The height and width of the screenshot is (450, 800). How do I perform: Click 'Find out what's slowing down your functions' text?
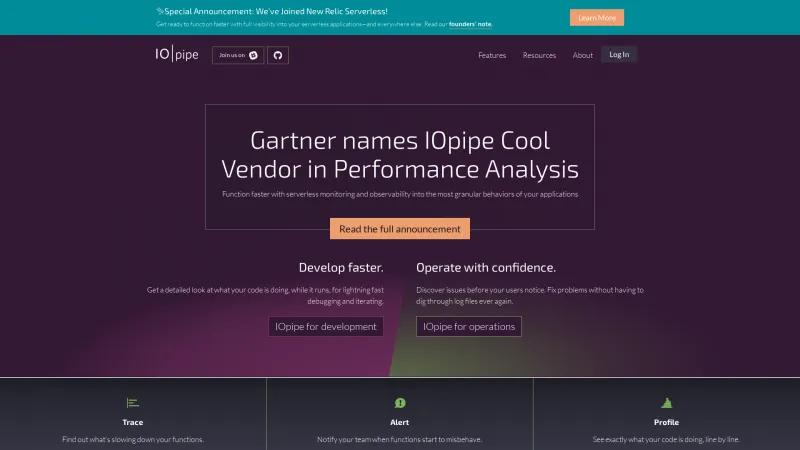point(133,439)
